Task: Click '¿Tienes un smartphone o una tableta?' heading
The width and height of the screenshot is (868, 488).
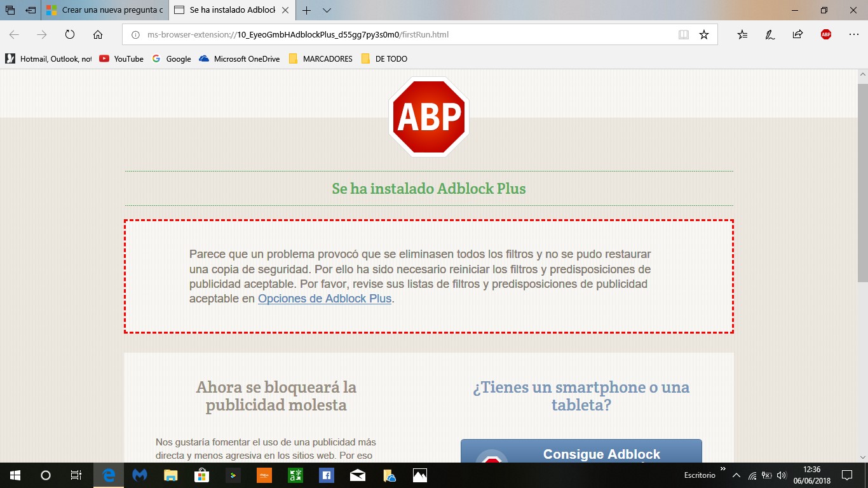Action: click(x=581, y=396)
